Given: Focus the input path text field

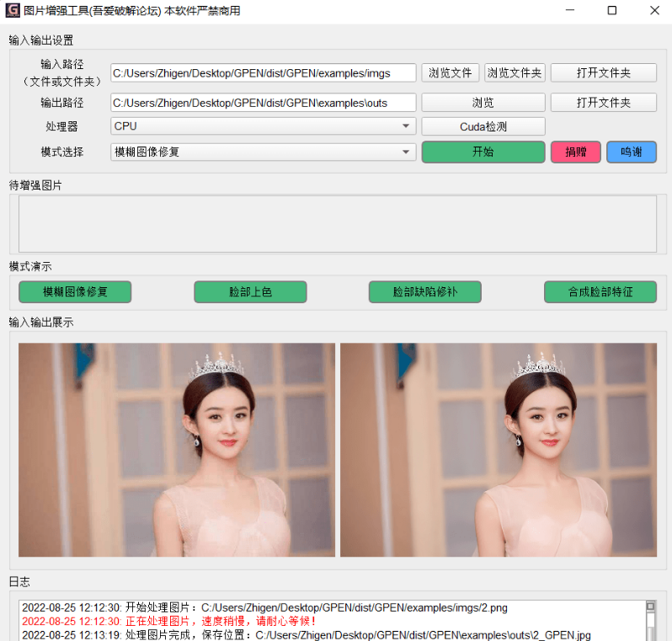Looking at the screenshot, I should [x=263, y=73].
